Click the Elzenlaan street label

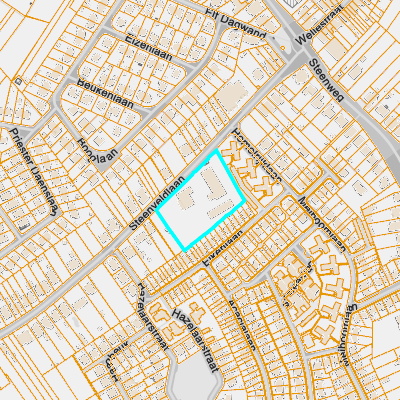pos(149,47)
